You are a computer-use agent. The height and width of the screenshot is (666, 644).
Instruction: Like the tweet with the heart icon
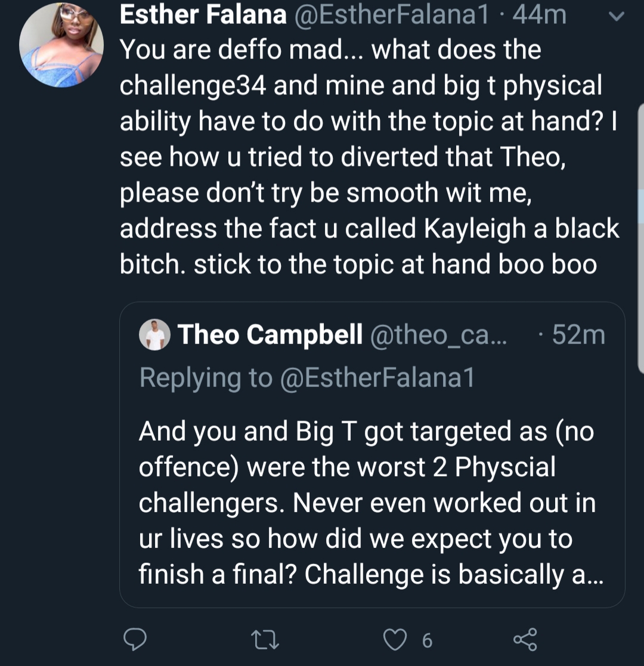(x=395, y=640)
